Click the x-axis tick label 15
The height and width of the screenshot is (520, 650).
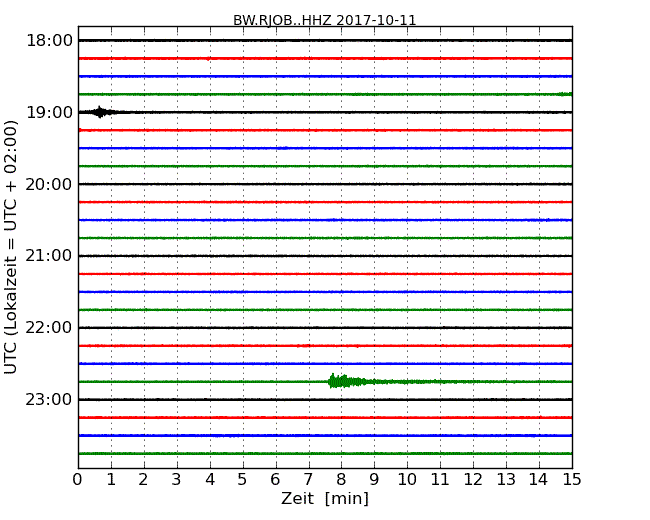572,480
